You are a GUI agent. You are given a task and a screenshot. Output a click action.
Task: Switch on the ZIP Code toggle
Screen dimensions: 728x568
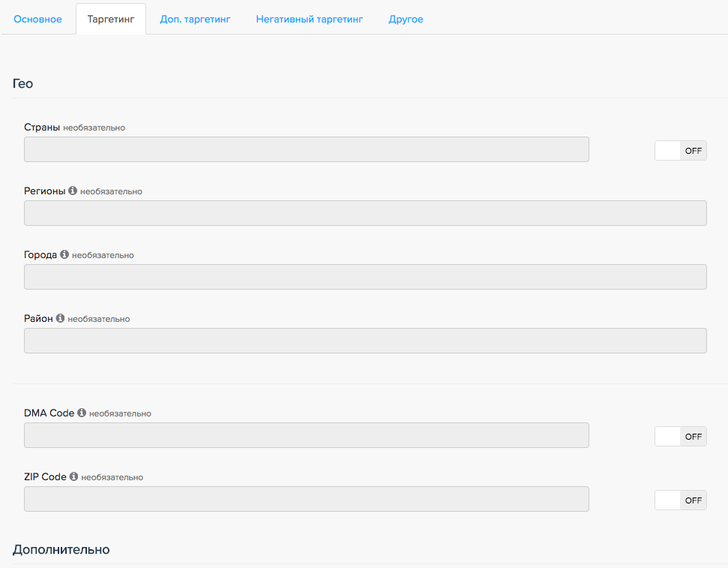(x=680, y=500)
